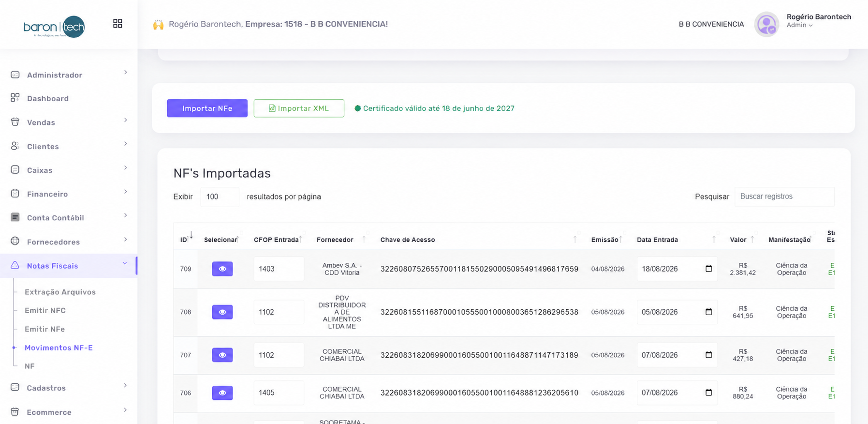View invoice 708 with eye button
Screen dimensions: 868x424
pyautogui.click(x=222, y=312)
